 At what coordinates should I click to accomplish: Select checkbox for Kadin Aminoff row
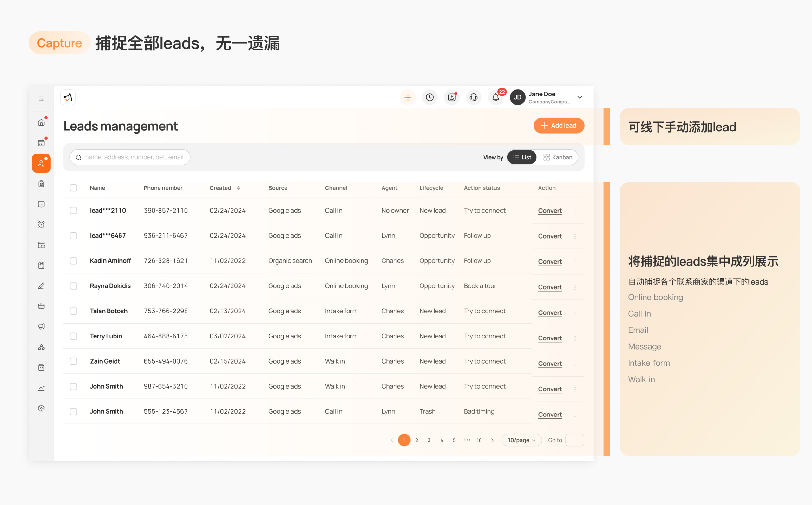pos(74,260)
